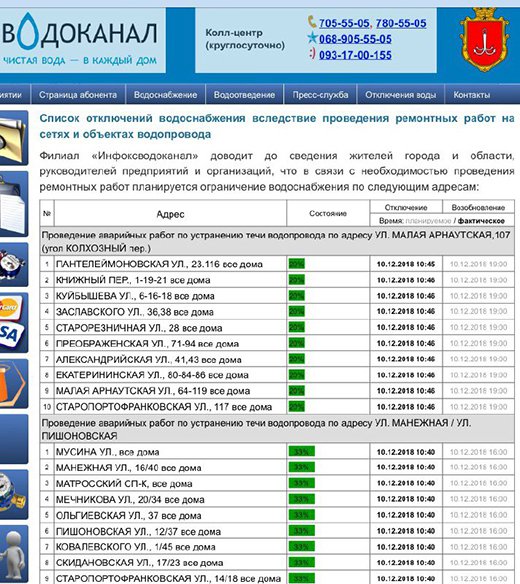Click the orange phone handset icon
Viewport: 520px width, 584px height.
pos(312,22)
